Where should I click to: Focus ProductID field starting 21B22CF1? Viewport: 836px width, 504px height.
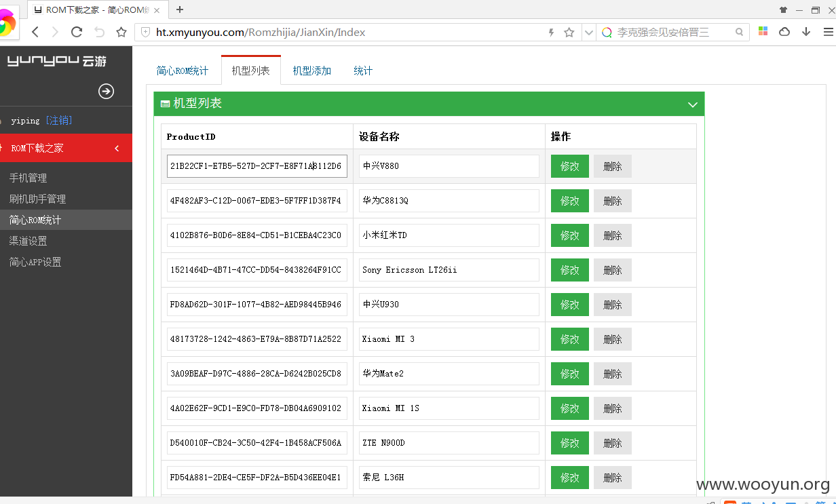[x=257, y=166]
